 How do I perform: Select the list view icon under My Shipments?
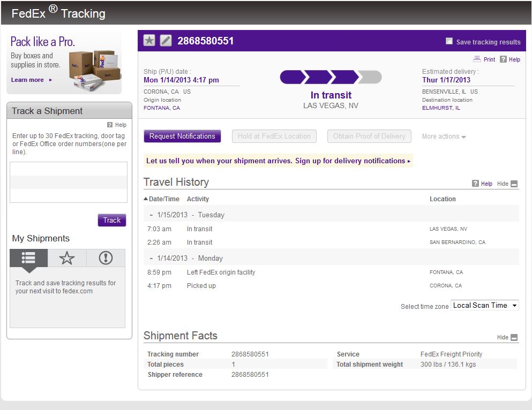pyautogui.click(x=28, y=259)
